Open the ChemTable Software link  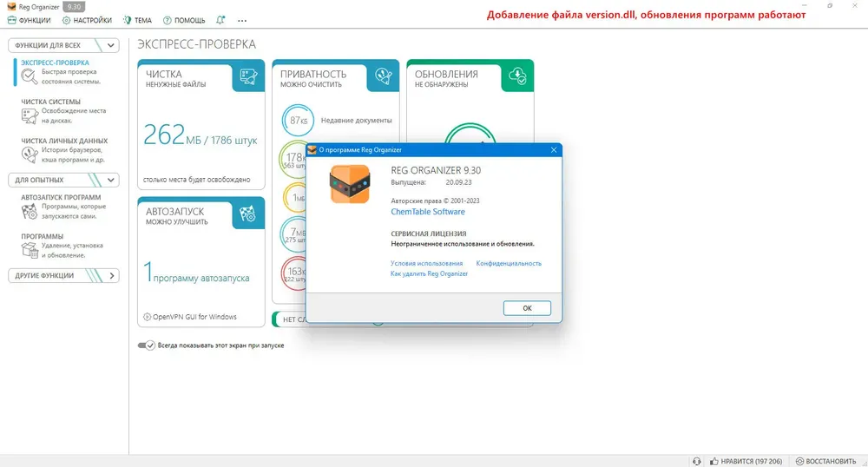428,212
